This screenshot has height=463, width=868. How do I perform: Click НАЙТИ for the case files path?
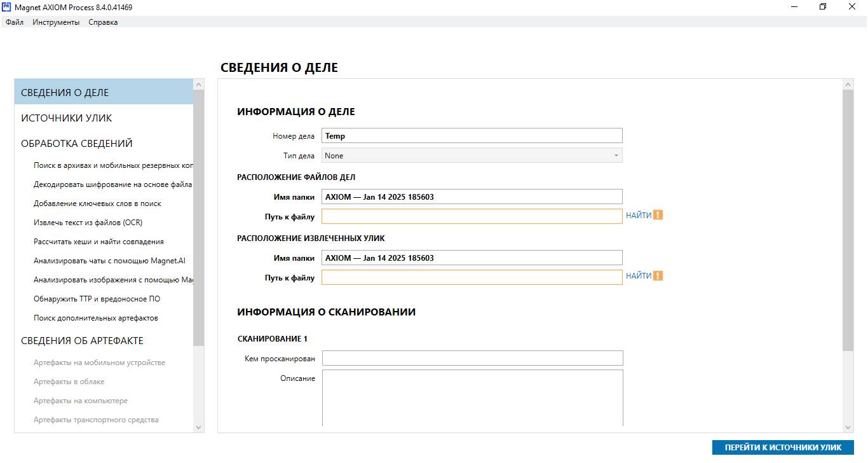click(638, 216)
